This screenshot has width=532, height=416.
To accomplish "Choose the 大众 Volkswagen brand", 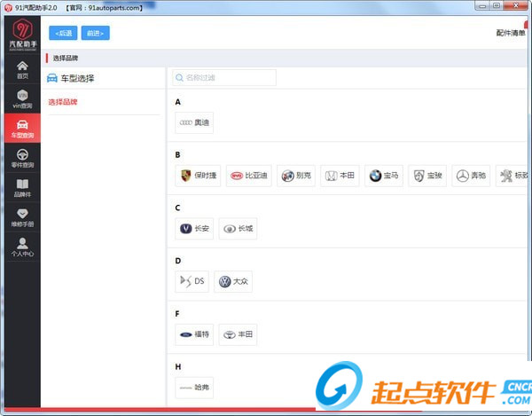I will (233, 281).
